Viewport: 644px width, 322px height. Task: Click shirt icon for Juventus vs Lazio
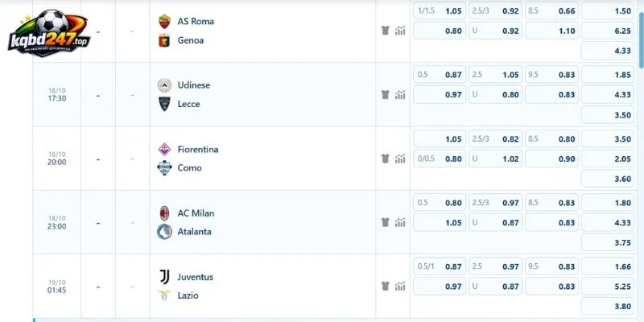385,287
